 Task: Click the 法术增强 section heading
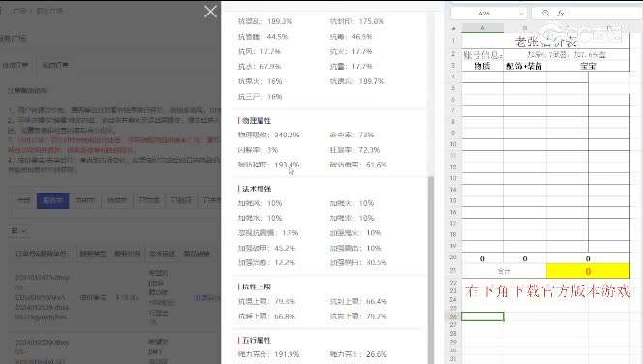(257, 189)
